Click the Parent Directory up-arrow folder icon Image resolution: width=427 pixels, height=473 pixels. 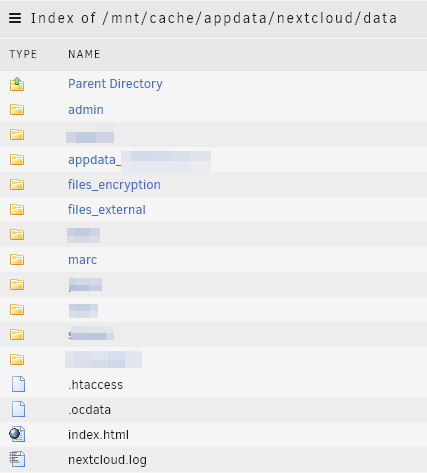[17, 84]
